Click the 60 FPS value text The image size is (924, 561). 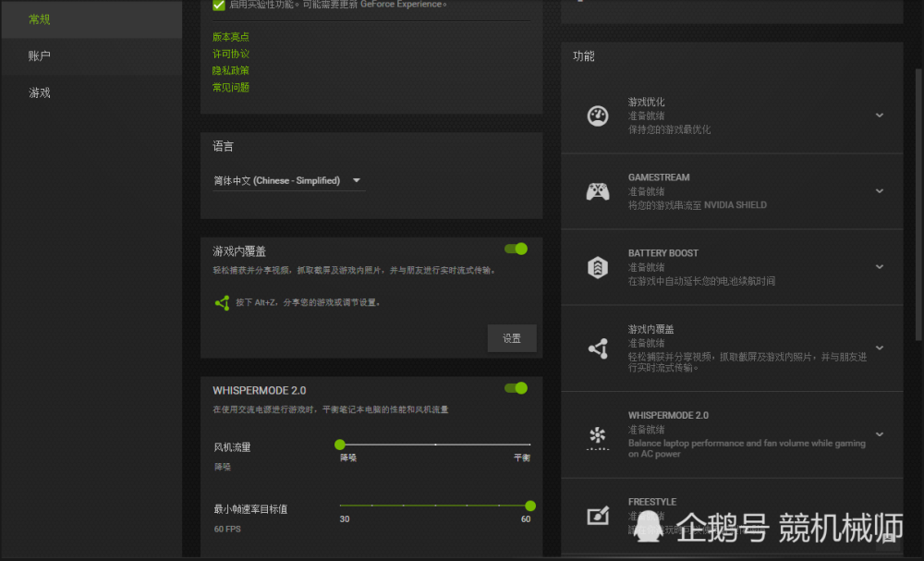pos(227,530)
